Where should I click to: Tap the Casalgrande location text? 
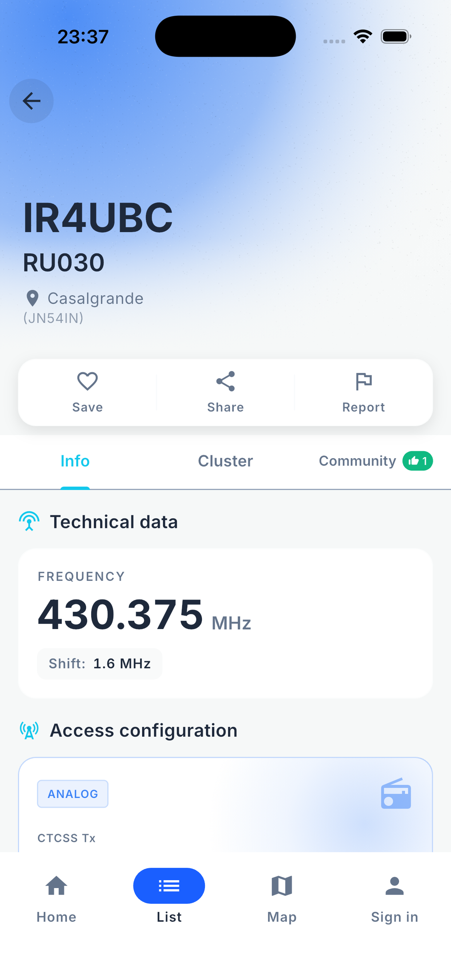tap(95, 298)
